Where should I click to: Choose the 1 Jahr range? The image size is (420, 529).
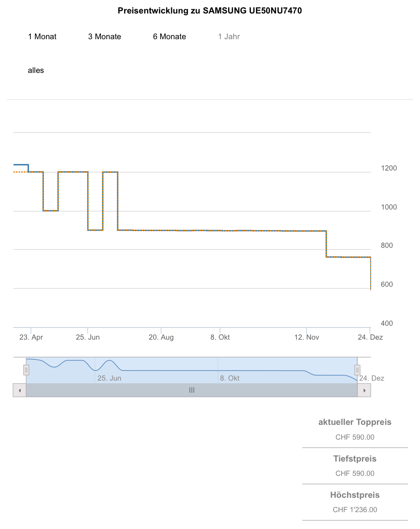coord(229,37)
